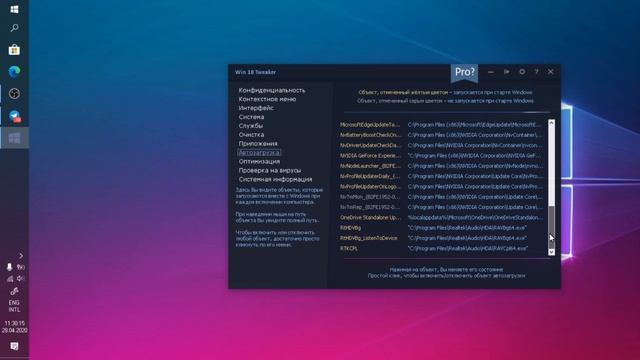The image size is (640, 360).
Task: Open Конфиденциальность section
Action: tap(272, 90)
